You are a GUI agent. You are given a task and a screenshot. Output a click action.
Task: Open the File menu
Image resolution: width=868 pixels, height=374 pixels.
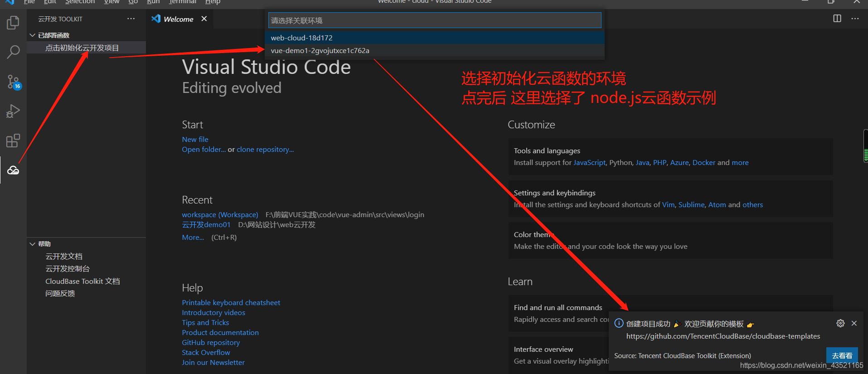pos(29,2)
